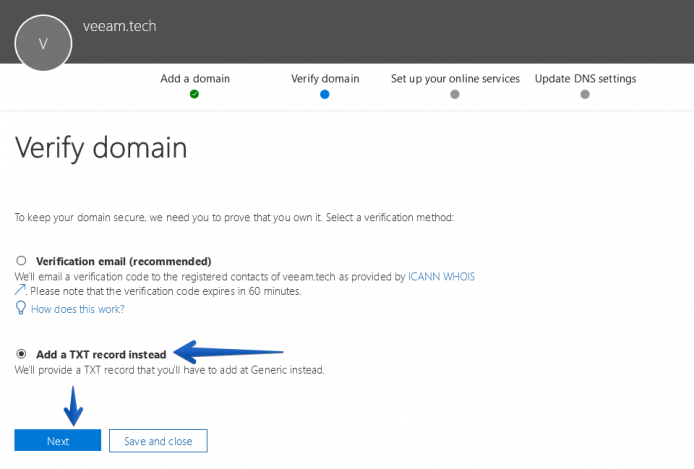Click the Add a TXT record instead label
This screenshot has width=694, height=469.
pos(101,354)
